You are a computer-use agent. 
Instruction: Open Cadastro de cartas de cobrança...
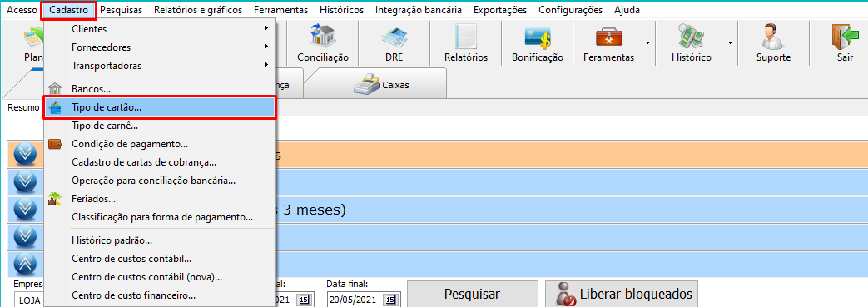160,162
